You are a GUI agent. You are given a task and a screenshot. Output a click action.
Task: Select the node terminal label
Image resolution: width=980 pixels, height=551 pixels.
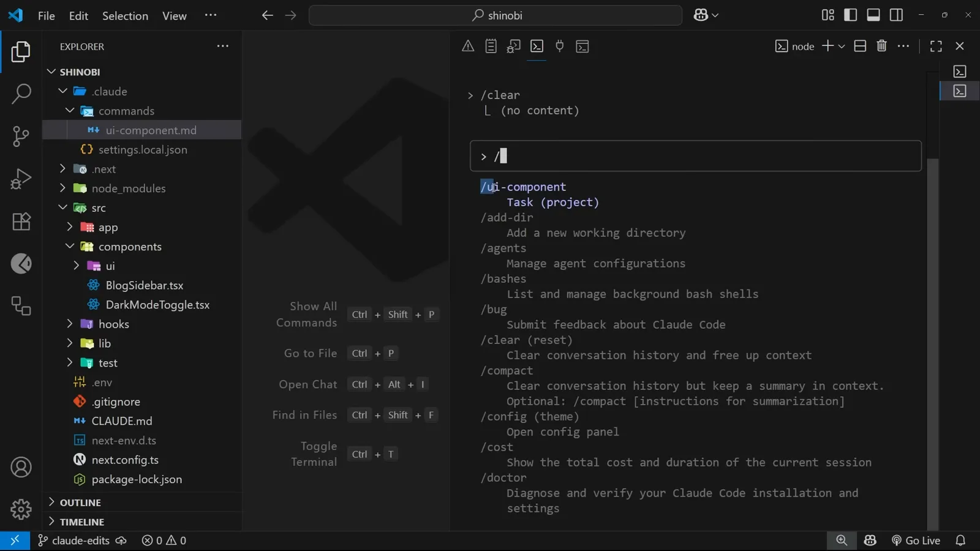(794, 46)
